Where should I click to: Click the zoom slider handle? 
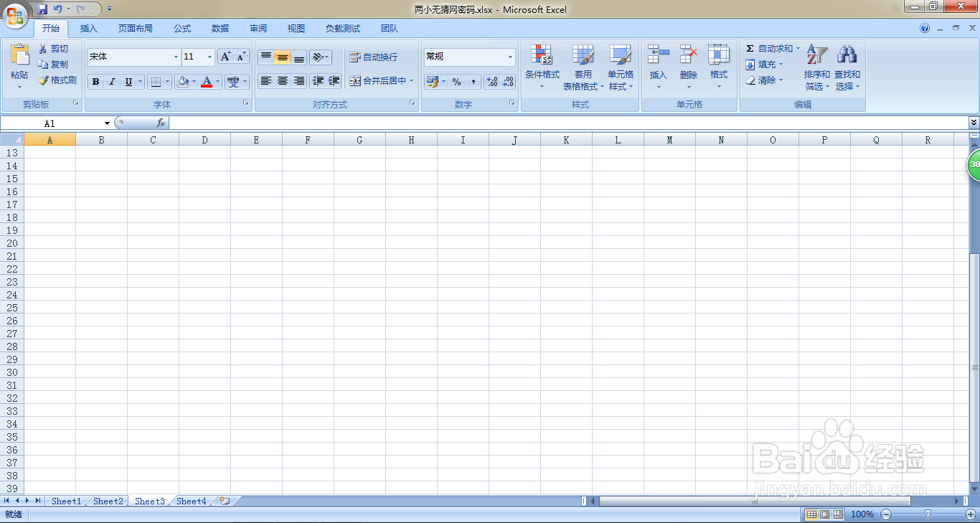(928, 514)
